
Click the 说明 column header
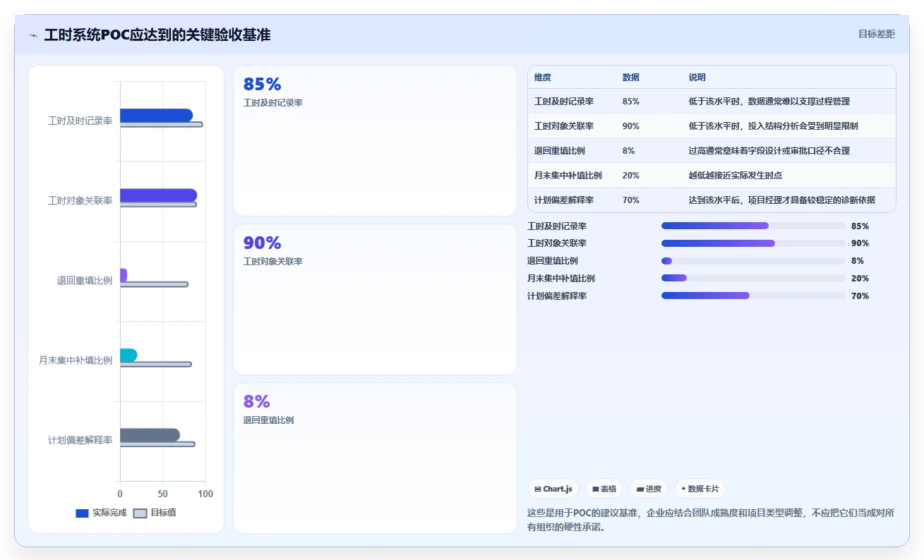click(697, 77)
